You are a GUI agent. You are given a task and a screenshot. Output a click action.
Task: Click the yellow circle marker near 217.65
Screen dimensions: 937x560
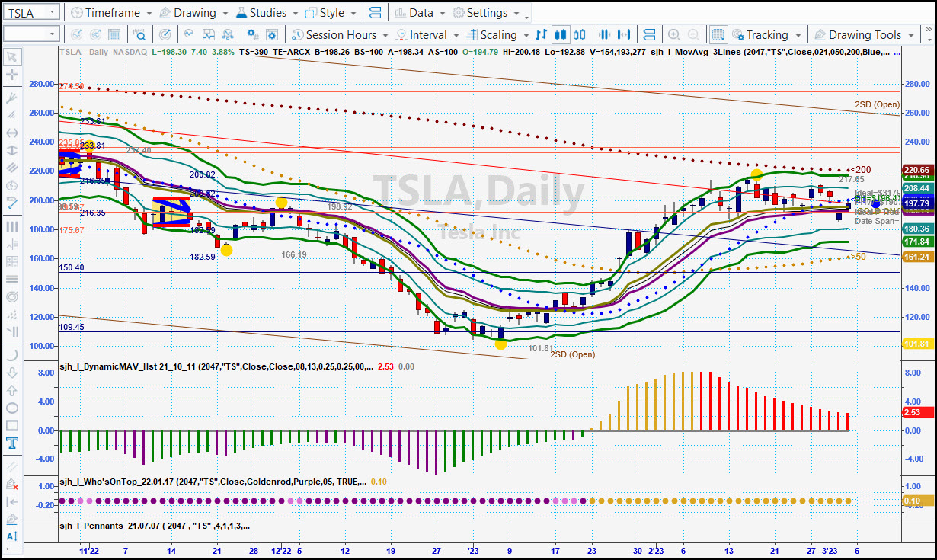tap(756, 174)
